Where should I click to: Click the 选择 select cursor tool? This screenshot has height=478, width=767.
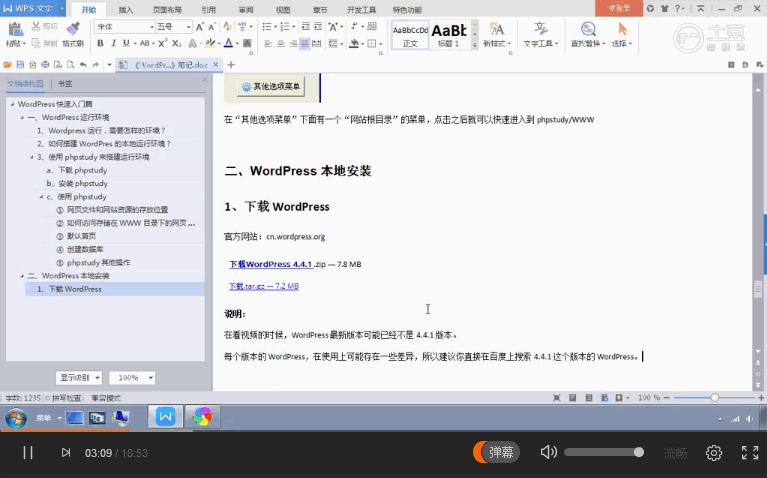coord(622,35)
